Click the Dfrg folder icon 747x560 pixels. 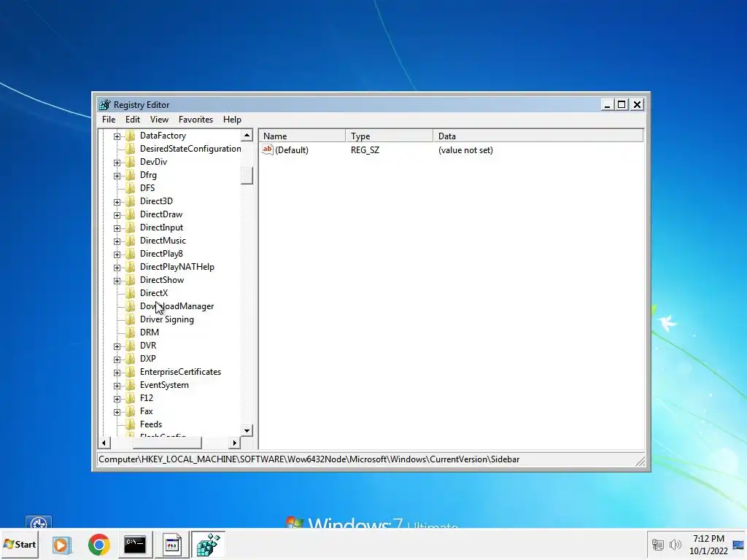pos(130,175)
